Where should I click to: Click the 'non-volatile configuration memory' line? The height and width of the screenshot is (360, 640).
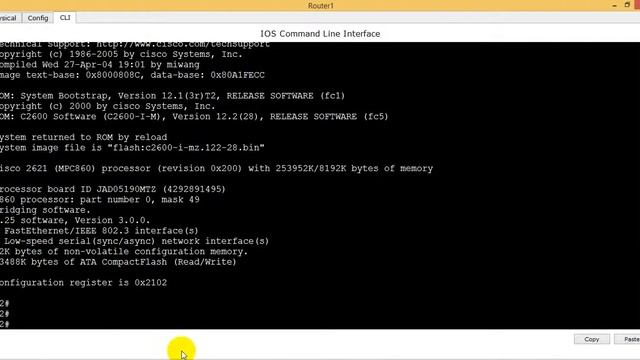[x=124, y=251]
